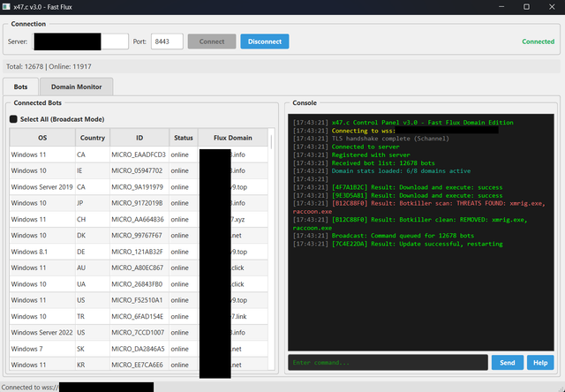Sort by the Country column header
The width and height of the screenshot is (565, 392).
tap(93, 138)
